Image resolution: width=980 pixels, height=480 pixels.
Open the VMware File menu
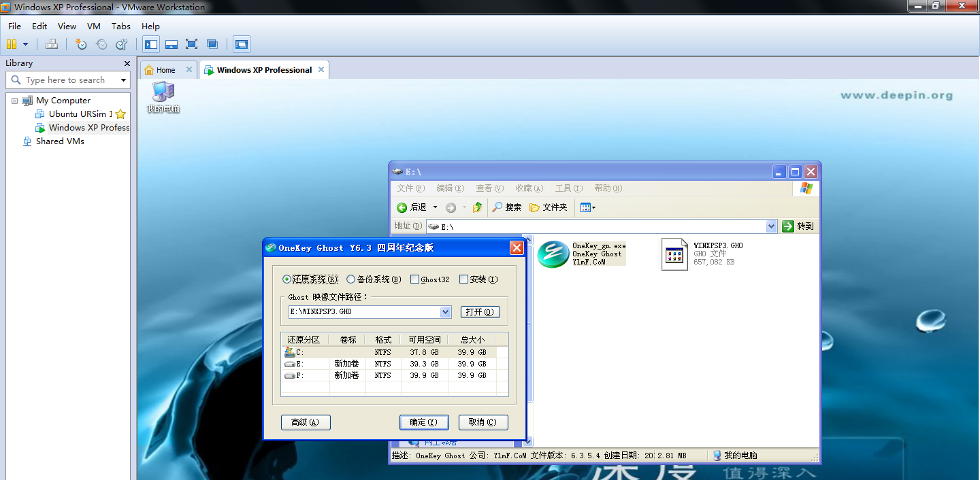tap(14, 26)
